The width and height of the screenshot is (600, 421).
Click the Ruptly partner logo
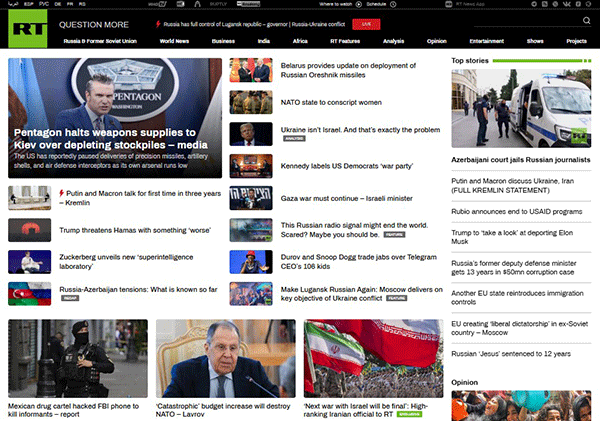pyautogui.click(x=218, y=4)
